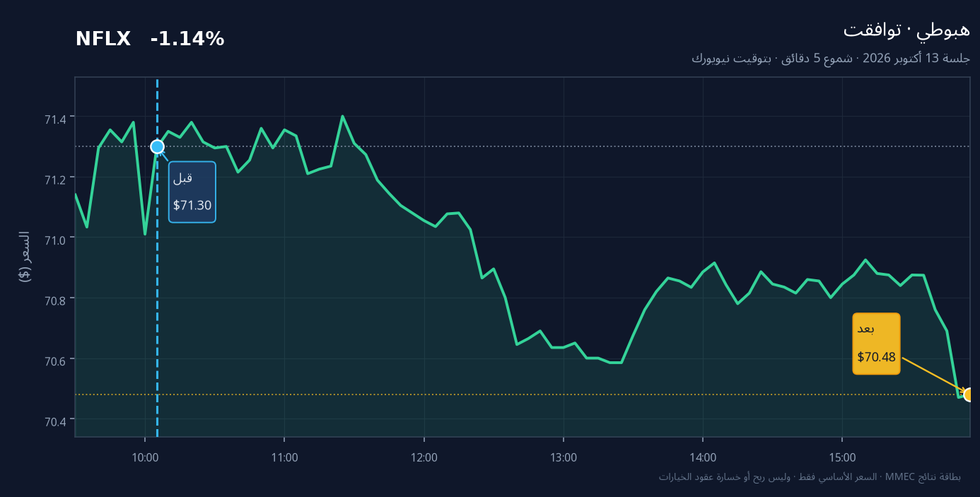Viewport: 980px width, 497px height.
Task: Click the 10:00 time axis label
Action: coord(145,457)
